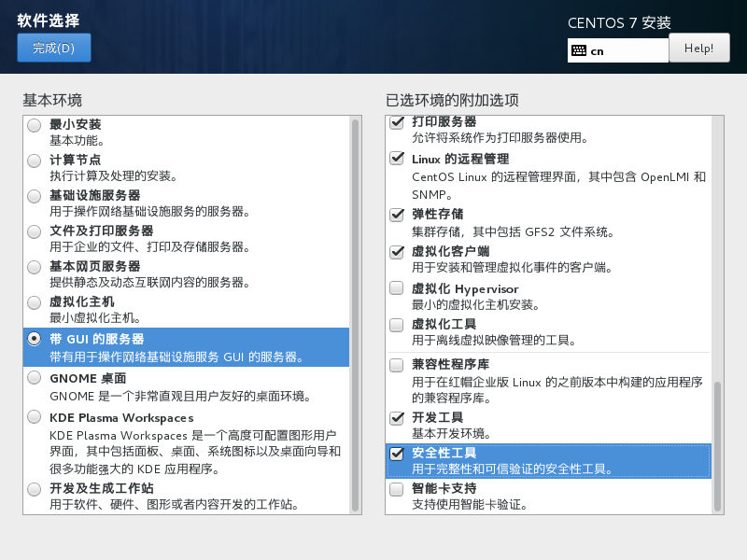Click the text 最小的虚拟化主机安装。
The image size is (747, 560).
tap(475, 304)
